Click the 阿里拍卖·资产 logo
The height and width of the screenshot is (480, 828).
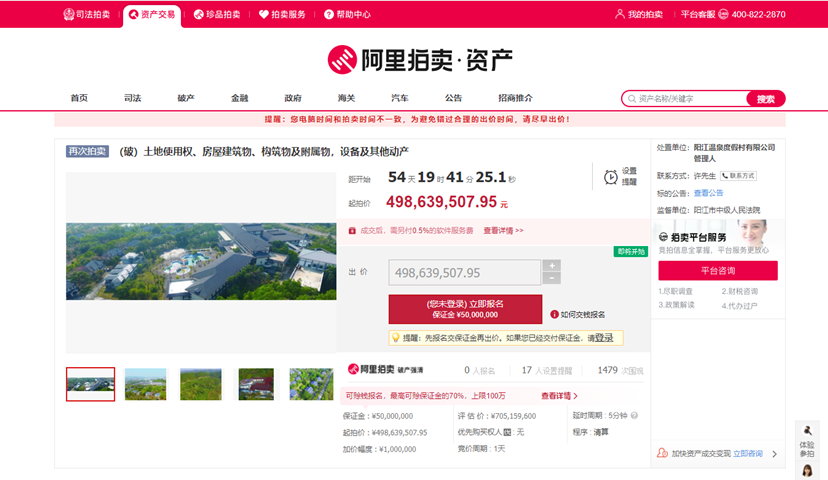click(420, 60)
